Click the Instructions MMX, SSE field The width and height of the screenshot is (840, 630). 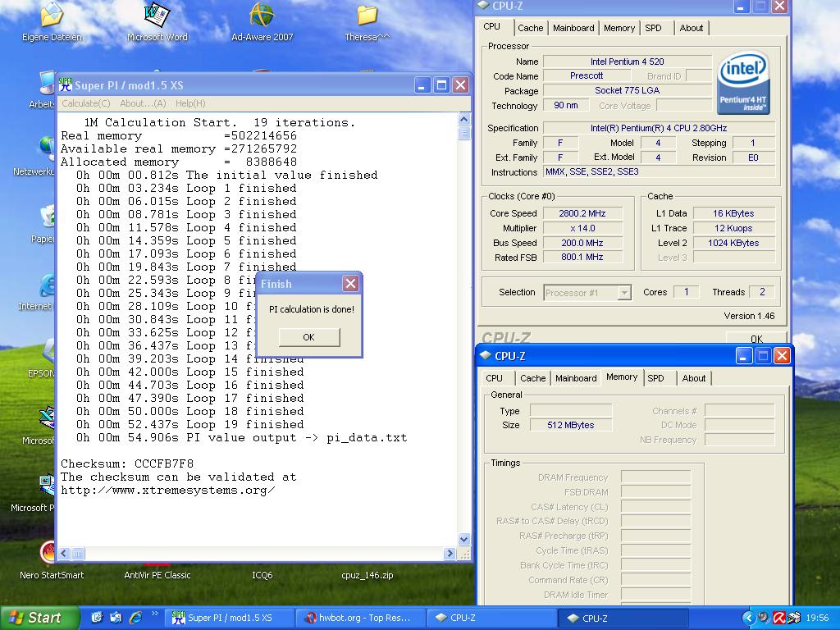[659, 172]
